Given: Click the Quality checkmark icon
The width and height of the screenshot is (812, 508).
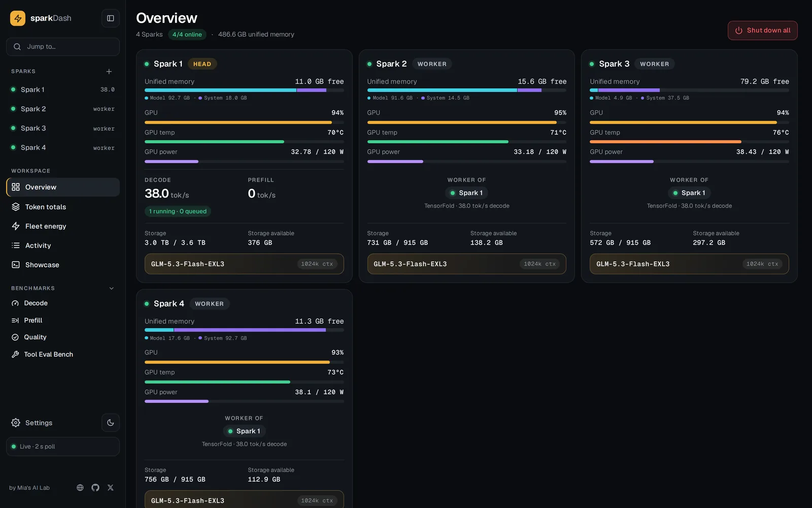Looking at the screenshot, I should click(x=15, y=337).
